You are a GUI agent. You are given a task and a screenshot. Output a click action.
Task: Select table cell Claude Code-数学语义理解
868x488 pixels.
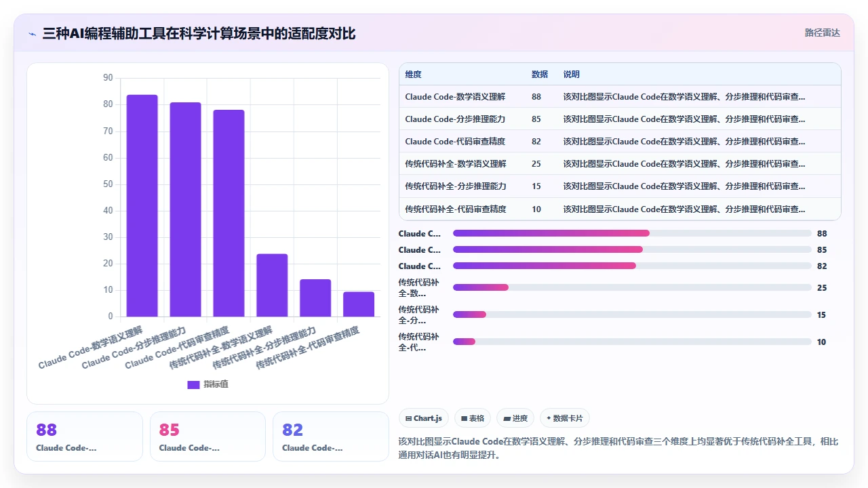pyautogui.click(x=455, y=97)
